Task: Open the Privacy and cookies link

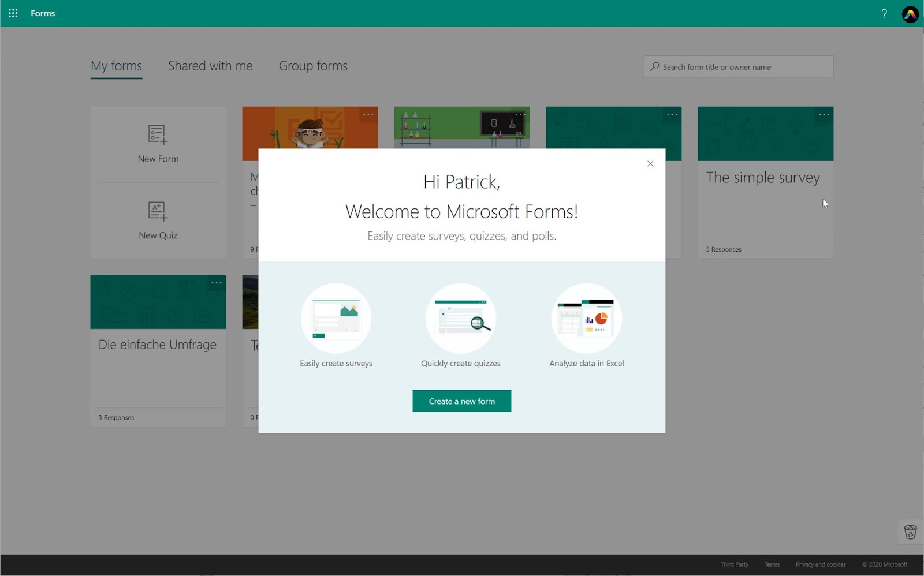Action: coord(821,564)
